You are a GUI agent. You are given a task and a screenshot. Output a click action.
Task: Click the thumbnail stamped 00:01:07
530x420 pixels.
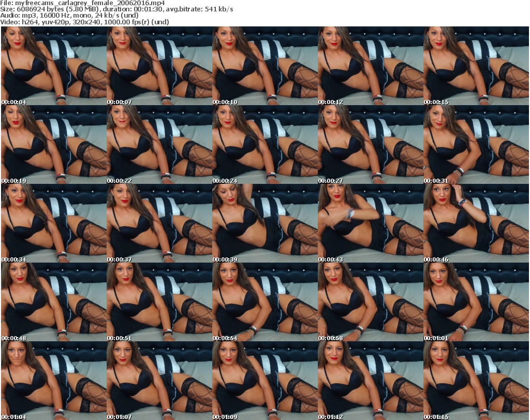tap(159, 381)
